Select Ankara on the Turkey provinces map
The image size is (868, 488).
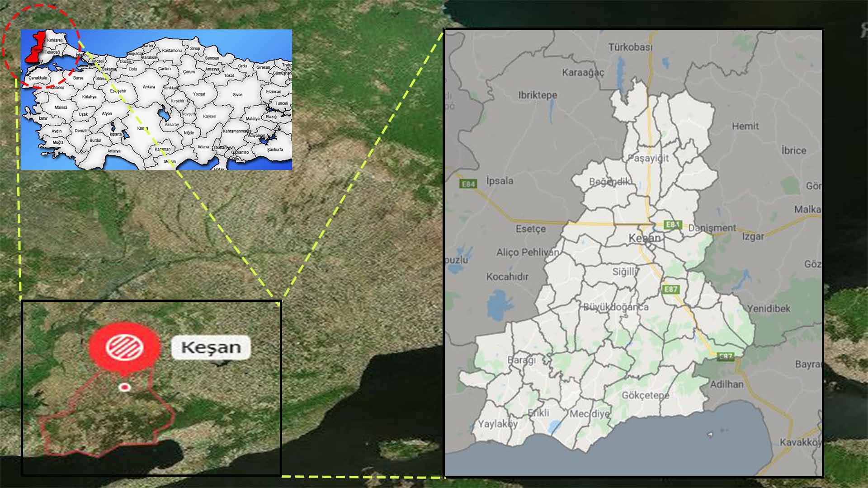click(x=149, y=87)
